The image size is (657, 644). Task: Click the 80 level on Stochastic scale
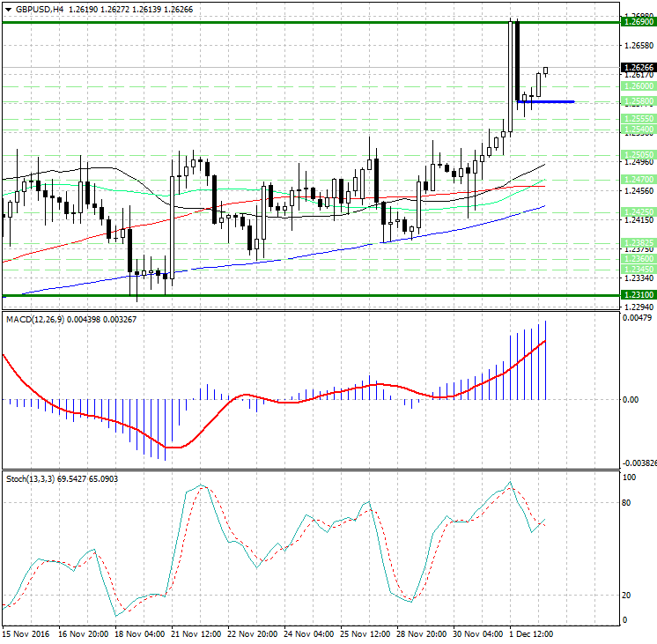point(628,503)
